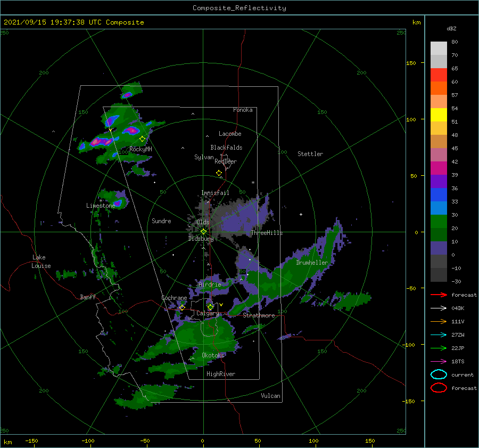The image size is (479, 448).
Task: Click the Cochrane label
Action: pos(174,298)
